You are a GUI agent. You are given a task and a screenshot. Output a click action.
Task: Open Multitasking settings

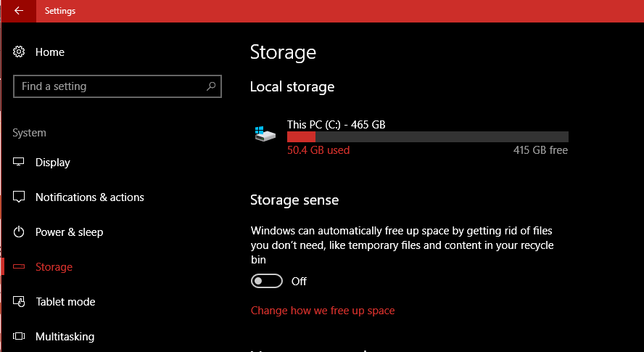click(x=65, y=337)
